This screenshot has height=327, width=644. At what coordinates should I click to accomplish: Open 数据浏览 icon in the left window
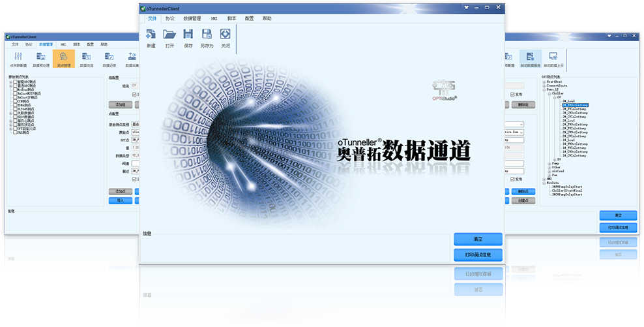[86, 57]
